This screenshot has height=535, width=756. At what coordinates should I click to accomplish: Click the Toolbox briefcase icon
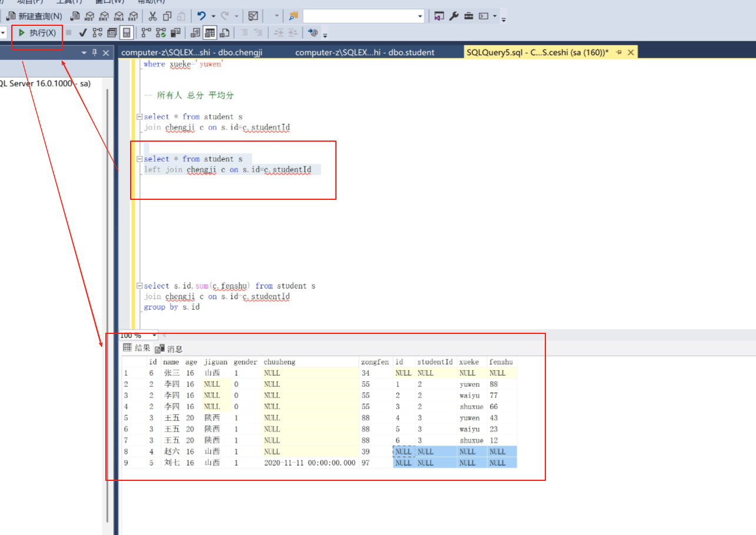click(x=469, y=16)
